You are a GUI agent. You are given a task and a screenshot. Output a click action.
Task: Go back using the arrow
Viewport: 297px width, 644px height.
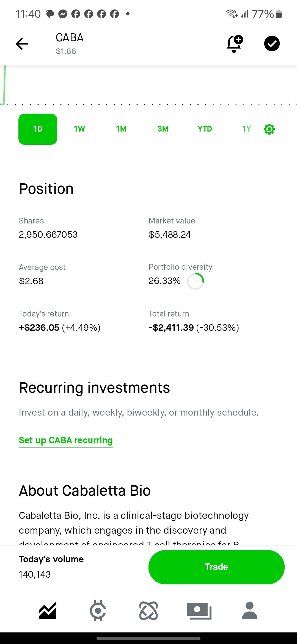coord(22,43)
